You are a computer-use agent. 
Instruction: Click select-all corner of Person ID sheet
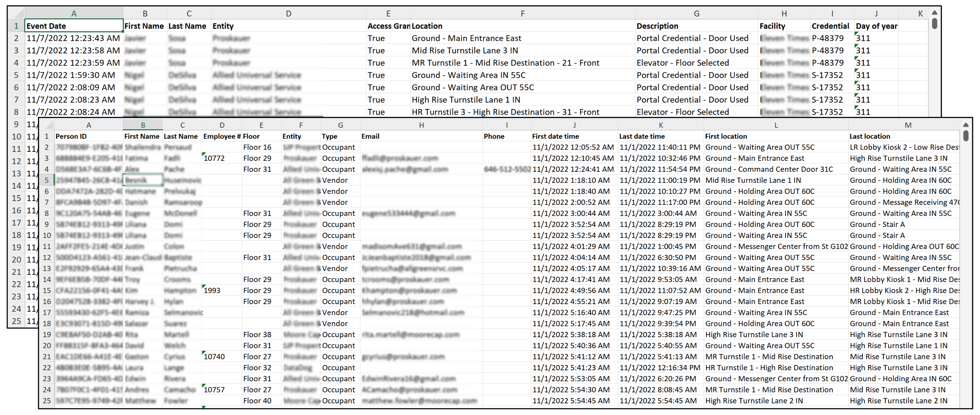point(47,125)
